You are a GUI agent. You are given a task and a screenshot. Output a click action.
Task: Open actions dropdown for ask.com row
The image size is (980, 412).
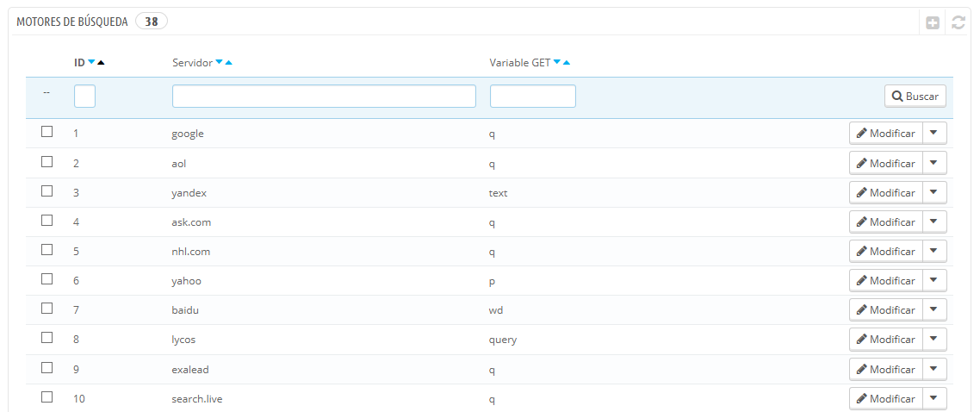(x=934, y=222)
